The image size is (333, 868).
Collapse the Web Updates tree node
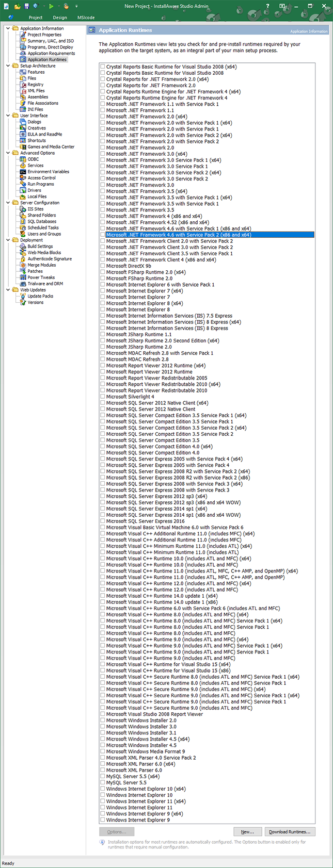click(8, 290)
